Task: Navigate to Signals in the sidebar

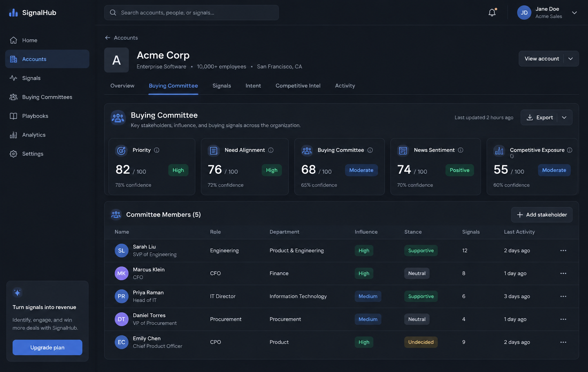Action: [47, 78]
